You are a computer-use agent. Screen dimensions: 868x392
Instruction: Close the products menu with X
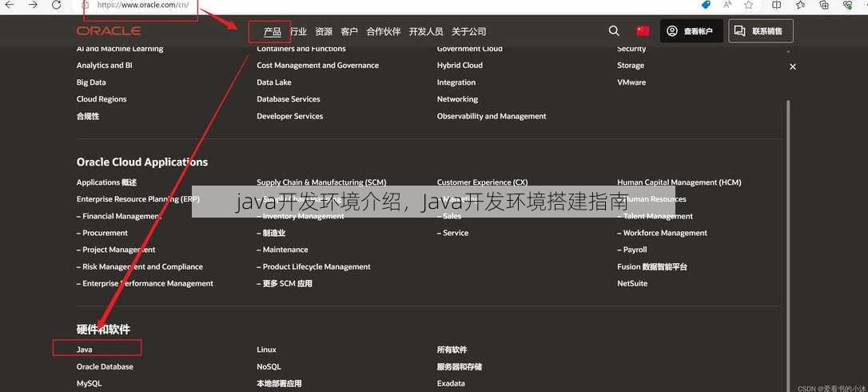(793, 66)
